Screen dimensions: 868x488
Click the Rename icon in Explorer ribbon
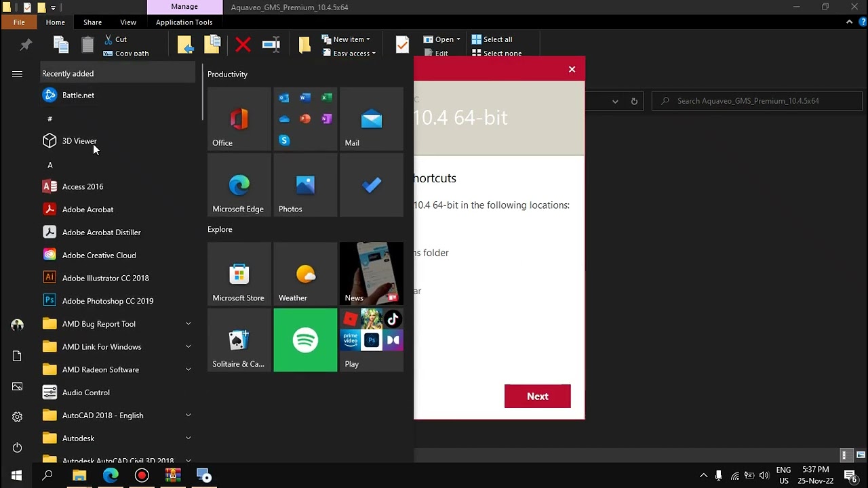pyautogui.click(x=271, y=45)
